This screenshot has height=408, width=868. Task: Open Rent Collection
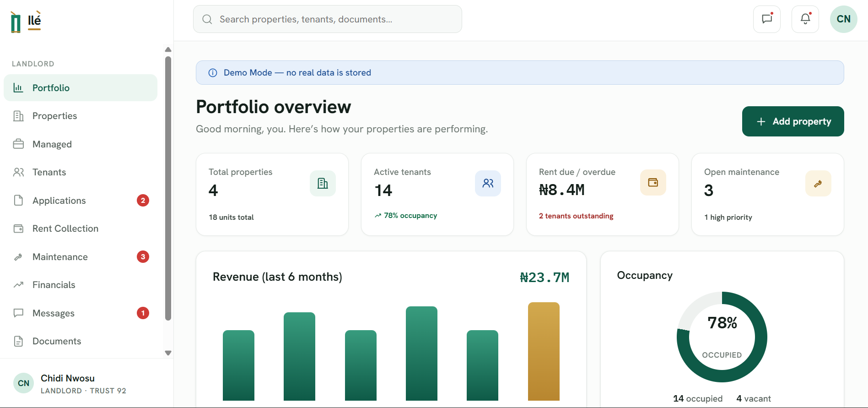81,228
